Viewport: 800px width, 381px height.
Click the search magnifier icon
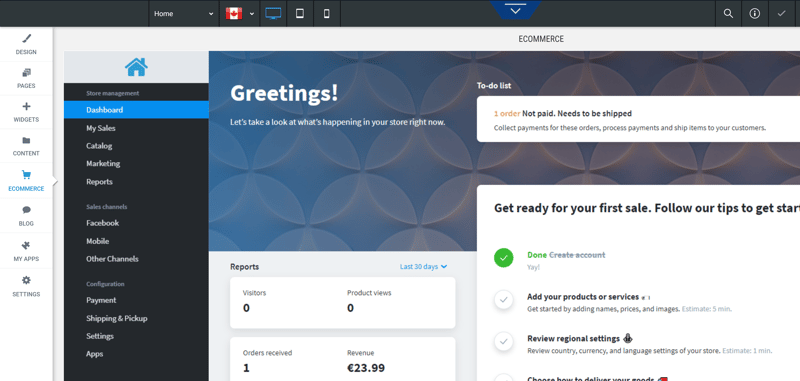(728, 13)
